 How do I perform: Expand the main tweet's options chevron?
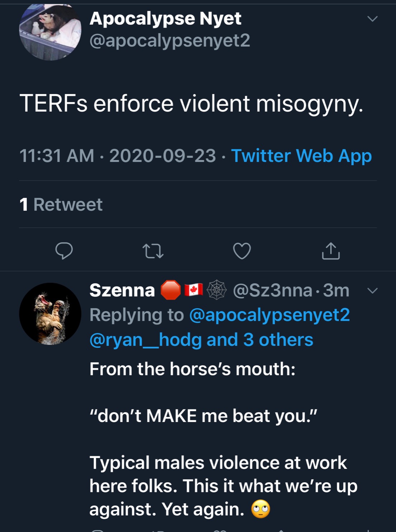tap(373, 19)
